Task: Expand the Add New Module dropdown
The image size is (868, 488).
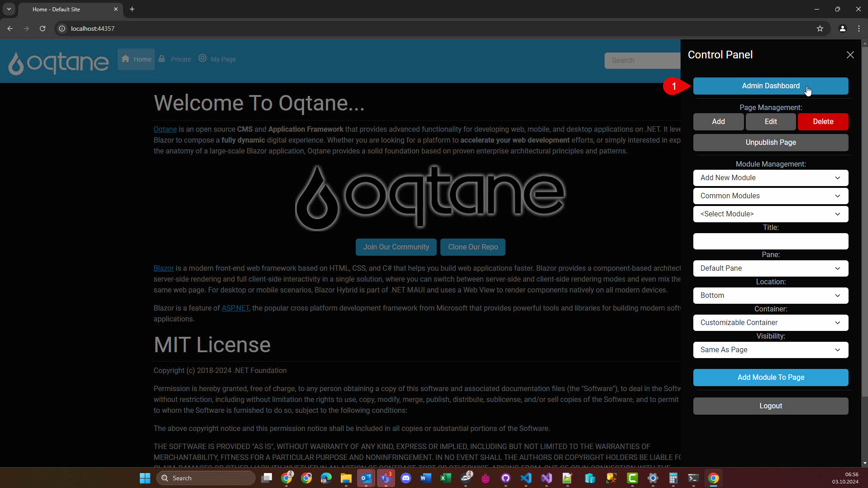Action: 770,178
